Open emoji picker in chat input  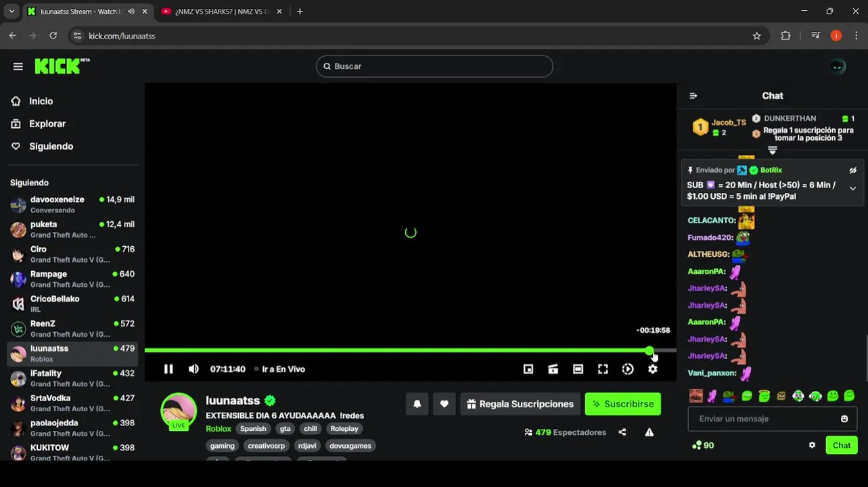pyautogui.click(x=844, y=419)
